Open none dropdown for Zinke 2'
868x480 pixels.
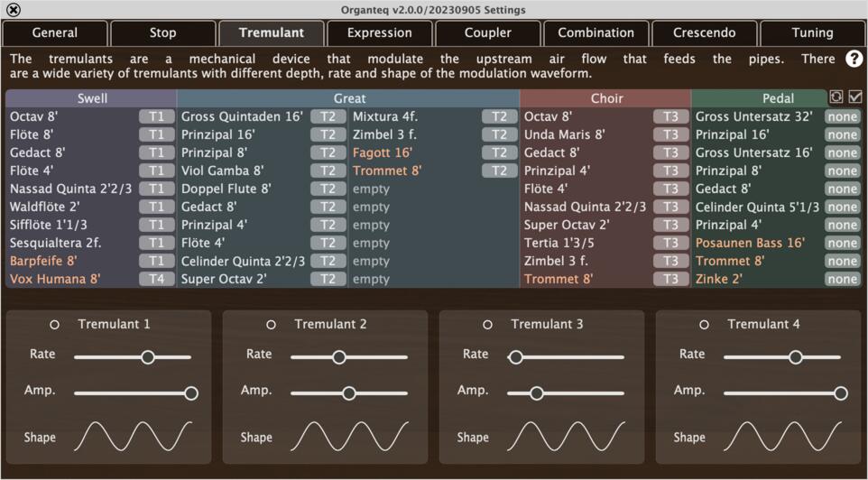tap(843, 279)
